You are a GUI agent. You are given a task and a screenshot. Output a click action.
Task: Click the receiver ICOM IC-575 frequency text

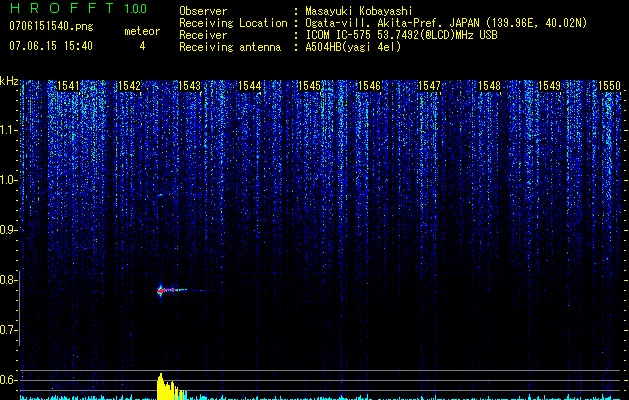401,35
